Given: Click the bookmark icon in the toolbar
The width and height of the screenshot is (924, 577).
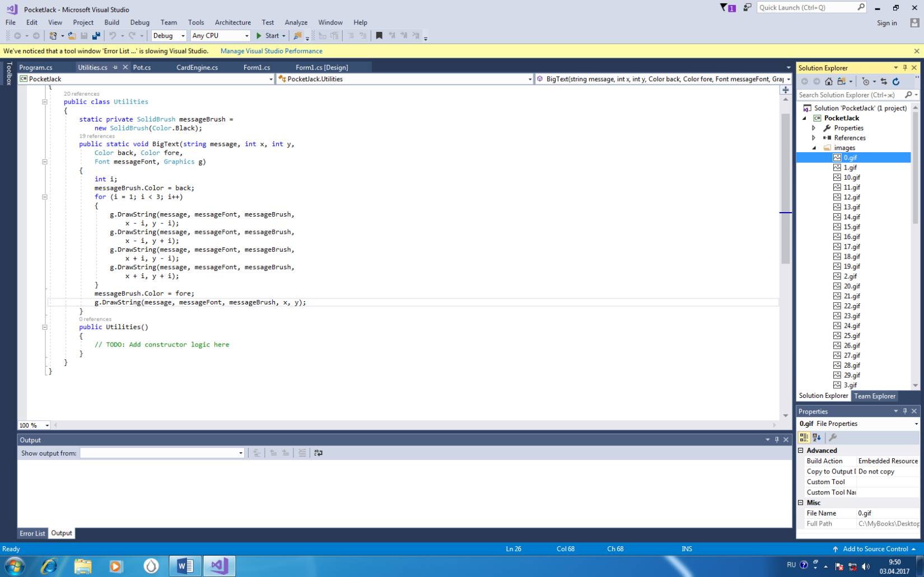Looking at the screenshot, I should 379,36.
